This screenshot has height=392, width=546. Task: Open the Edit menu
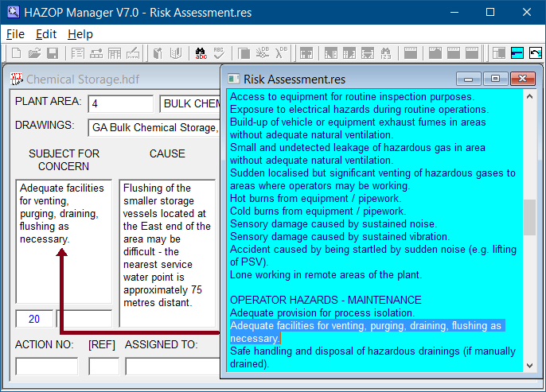click(x=46, y=34)
